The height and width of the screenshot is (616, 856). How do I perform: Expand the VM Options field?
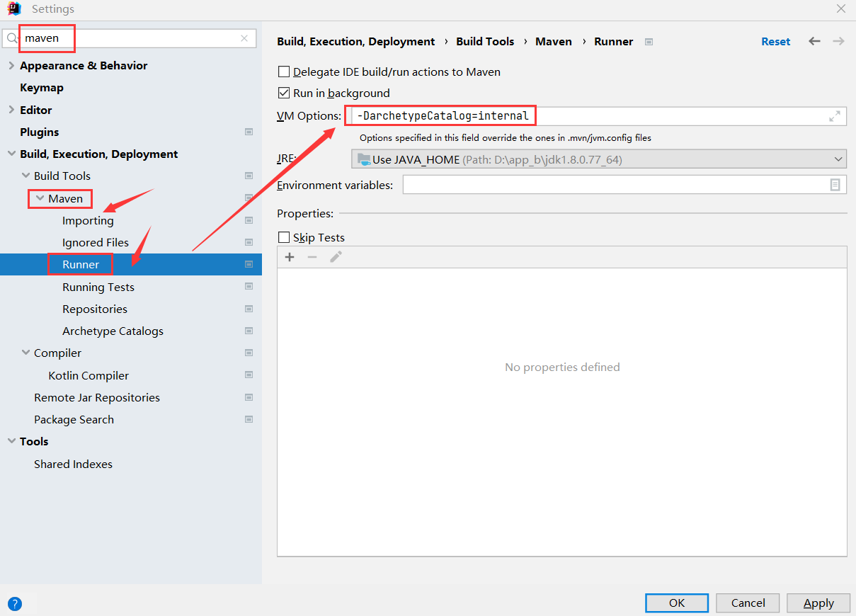(x=835, y=116)
